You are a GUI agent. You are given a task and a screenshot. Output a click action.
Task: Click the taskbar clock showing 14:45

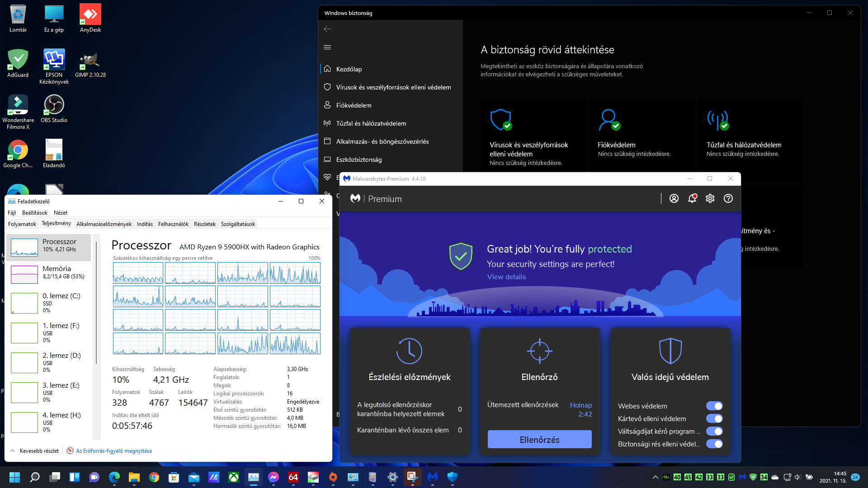click(x=833, y=477)
